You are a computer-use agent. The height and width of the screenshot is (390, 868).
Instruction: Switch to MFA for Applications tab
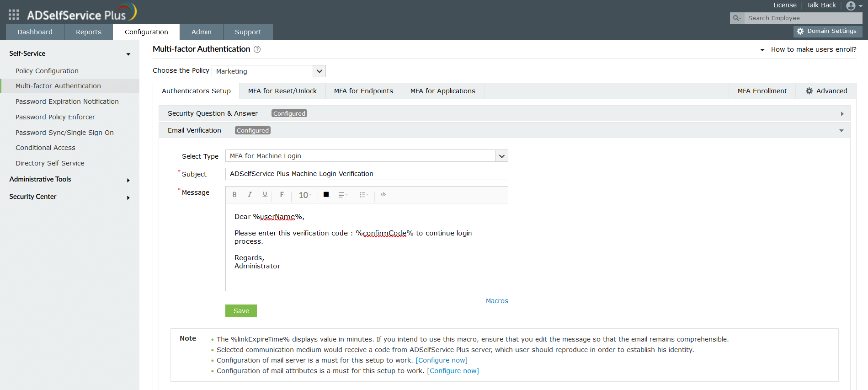pyautogui.click(x=443, y=91)
